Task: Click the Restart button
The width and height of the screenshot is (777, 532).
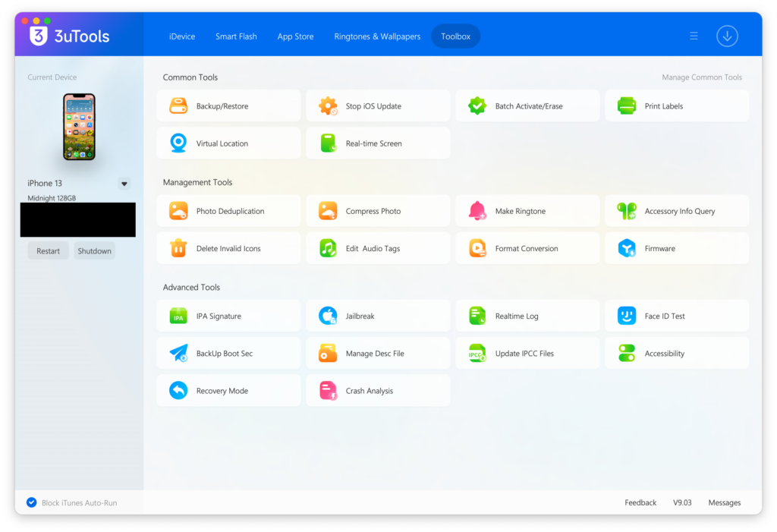Action: (x=48, y=251)
